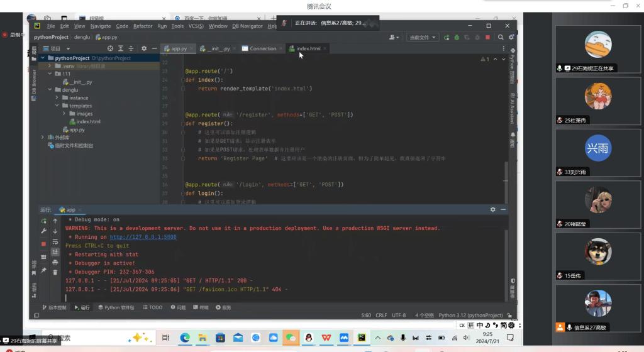This screenshot has height=352, width=644.
Task: Click the debug bug icon in top toolbar
Action: 457,38
